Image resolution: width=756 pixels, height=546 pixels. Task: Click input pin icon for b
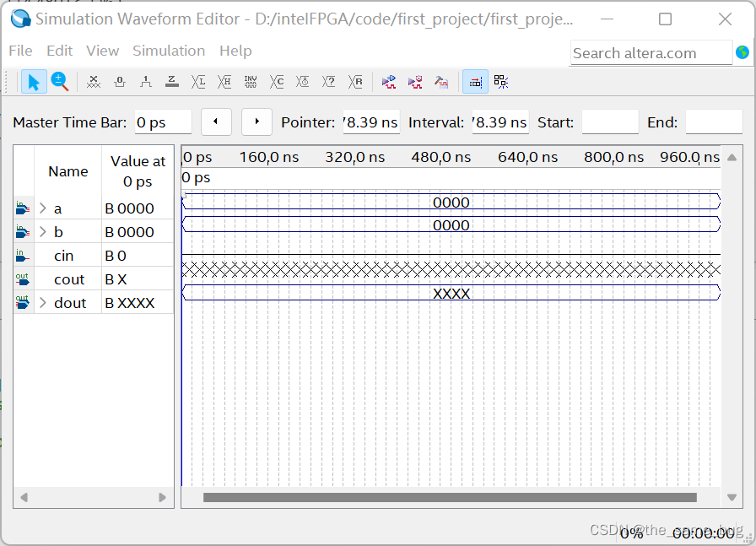coord(22,231)
